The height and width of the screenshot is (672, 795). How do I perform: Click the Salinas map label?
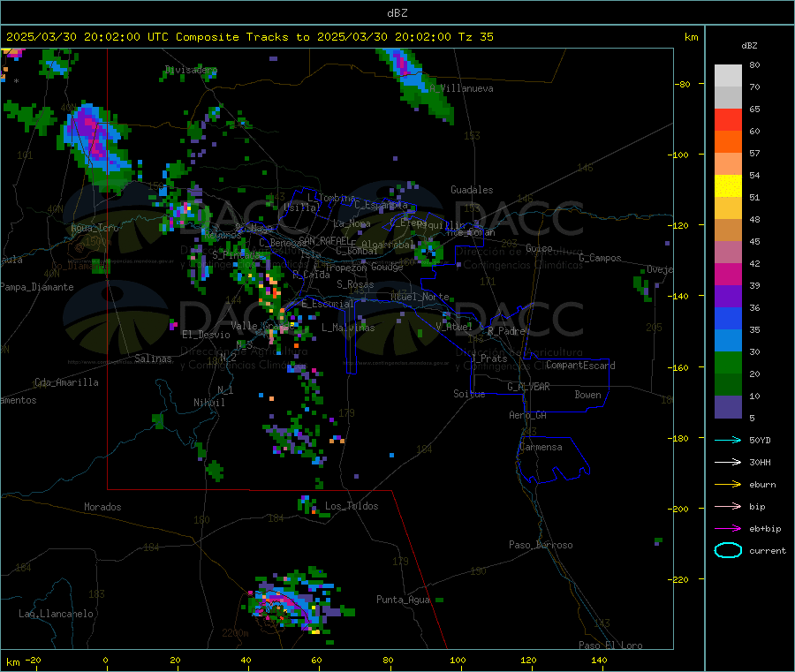153,359
